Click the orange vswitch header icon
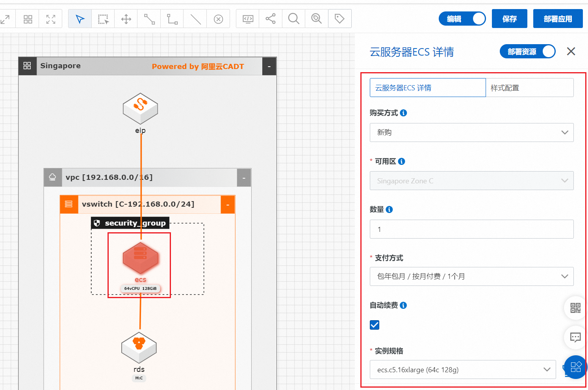 [69, 204]
